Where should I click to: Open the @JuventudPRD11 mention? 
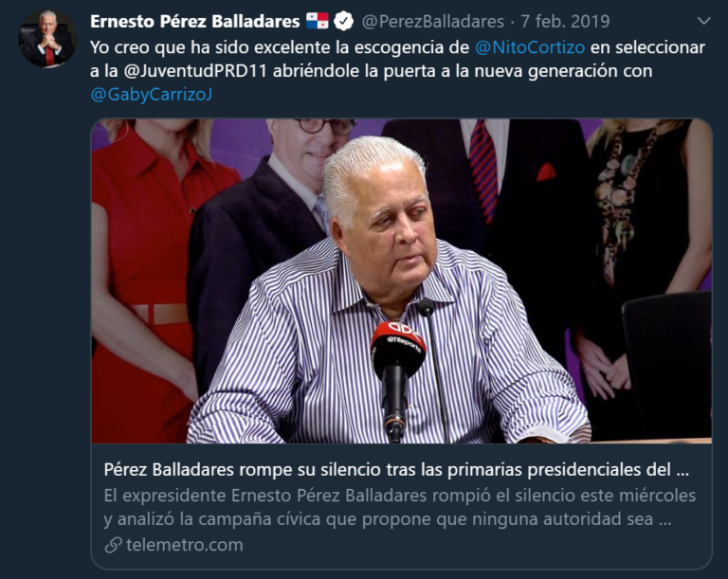click(x=195, y=71)
